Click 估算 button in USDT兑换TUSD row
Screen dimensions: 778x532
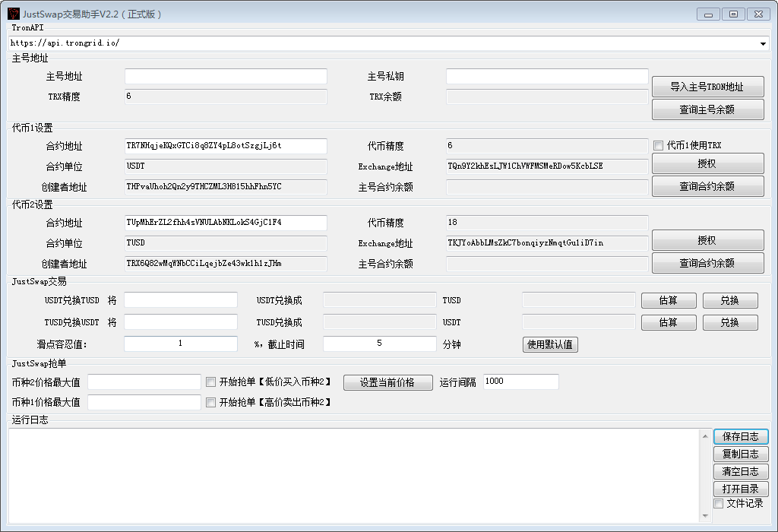(669, 301)
